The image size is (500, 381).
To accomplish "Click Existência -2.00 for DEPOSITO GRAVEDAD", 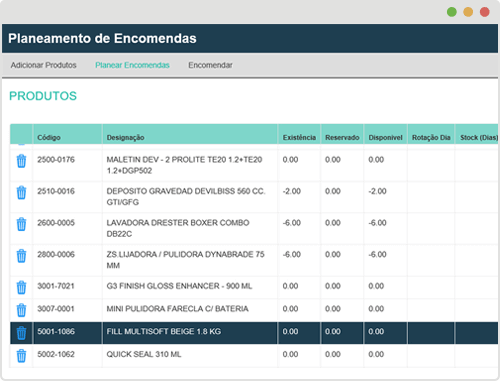I will tap(292, 191).
